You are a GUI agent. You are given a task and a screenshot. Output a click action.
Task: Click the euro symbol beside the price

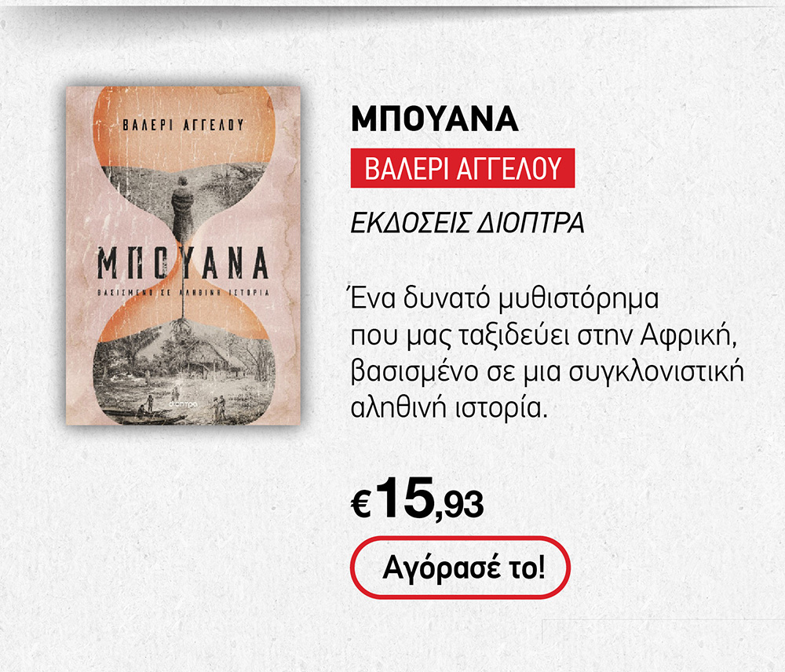[x=361, y=505]
